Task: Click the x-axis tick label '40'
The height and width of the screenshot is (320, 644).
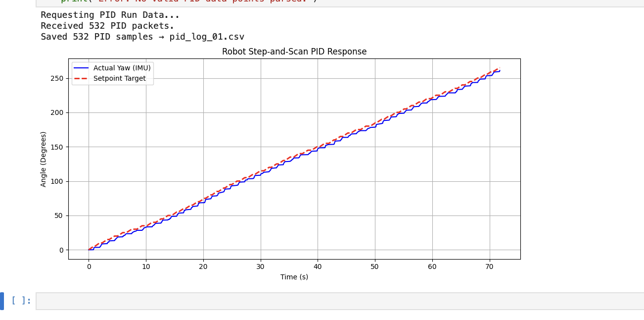Action: [x=318, y=267]
